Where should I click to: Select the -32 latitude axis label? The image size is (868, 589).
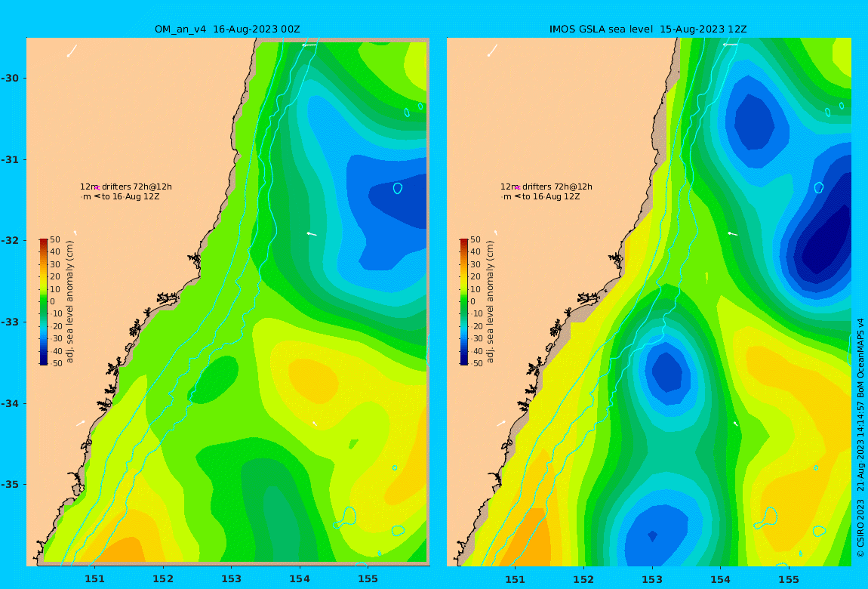pos(10,241)
